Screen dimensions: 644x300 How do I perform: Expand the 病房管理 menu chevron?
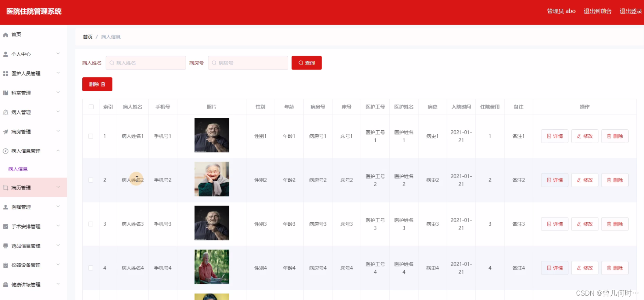click(x=58, y=131)
